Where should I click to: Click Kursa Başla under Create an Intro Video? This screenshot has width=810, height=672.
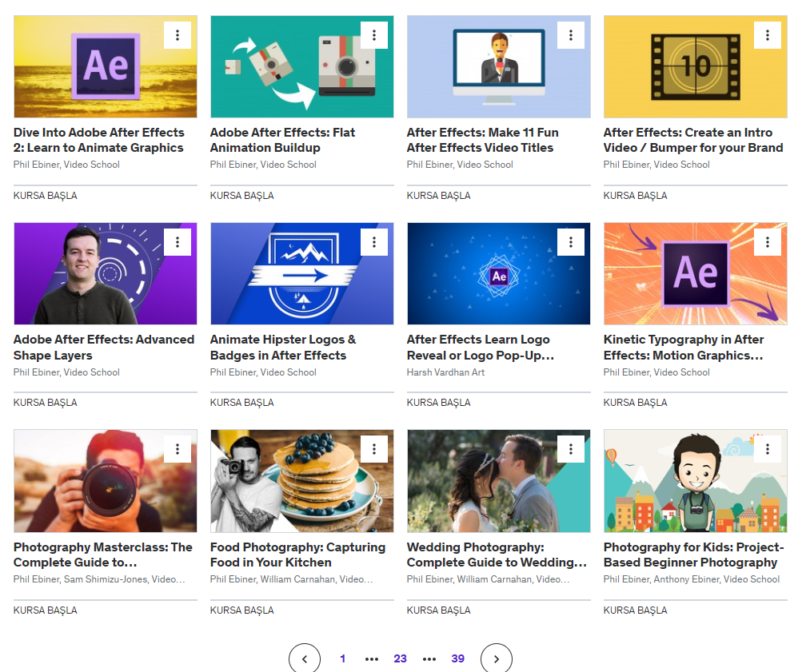[636, 196]
